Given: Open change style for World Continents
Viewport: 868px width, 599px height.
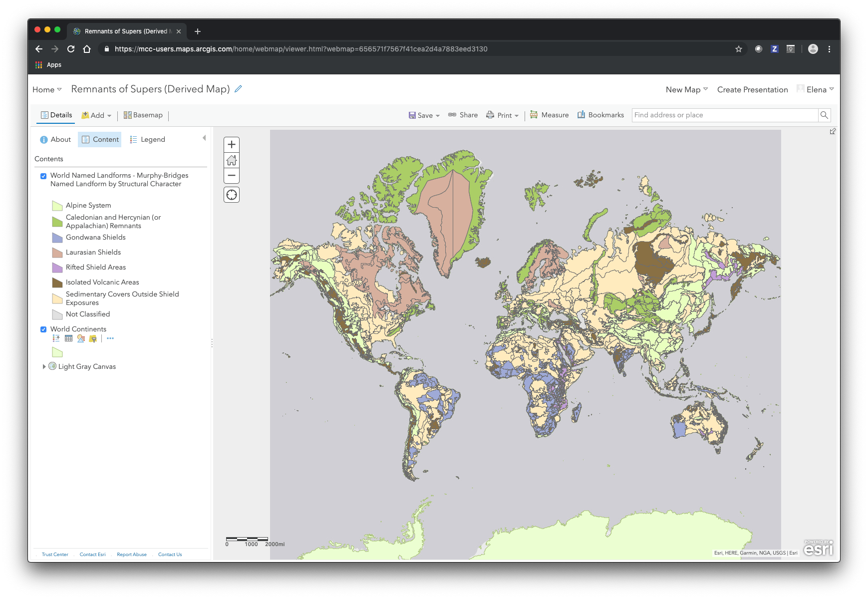Looking at the screenshot, I should (81, 338).
